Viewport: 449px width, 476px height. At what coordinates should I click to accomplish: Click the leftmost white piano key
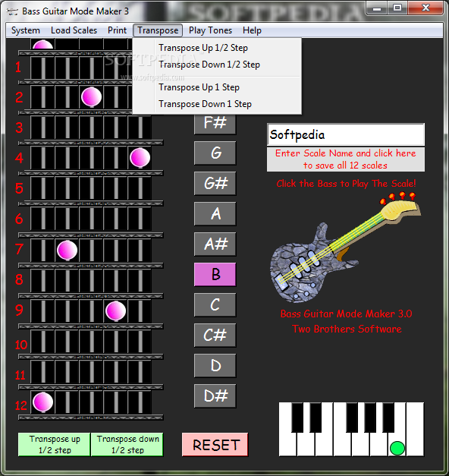click(287, 445)
